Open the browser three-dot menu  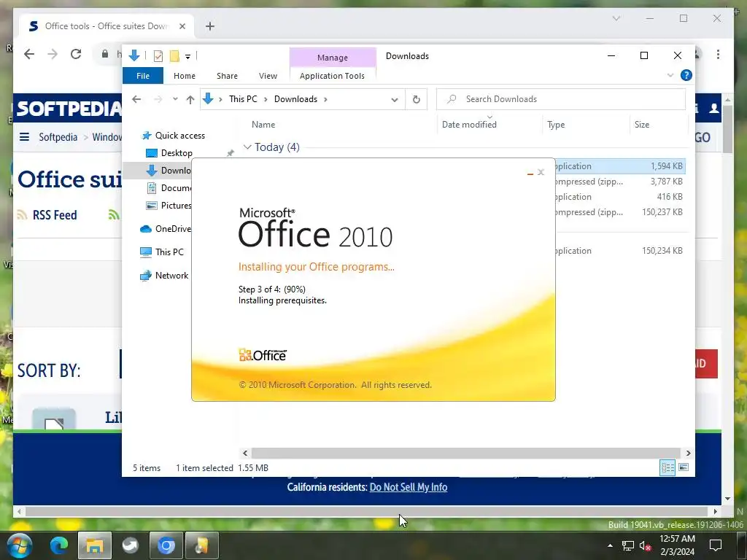coord(718,54)
